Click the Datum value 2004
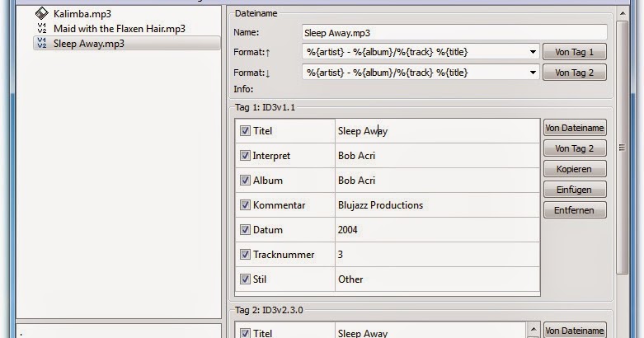The width and height of the screenshot is (644, 338). (x=437, y=229)
